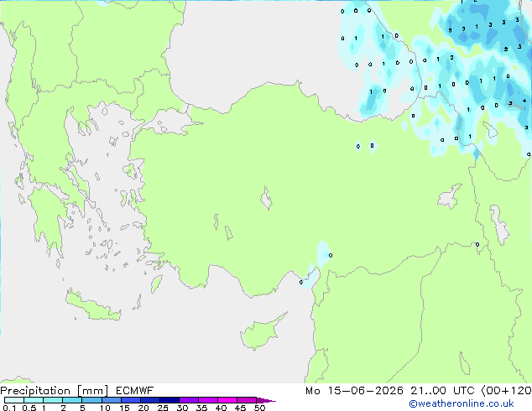Select the '25' legend scale label
This screenshot has width=532, height=411.
pyautogui.click(x=163, y=408)
